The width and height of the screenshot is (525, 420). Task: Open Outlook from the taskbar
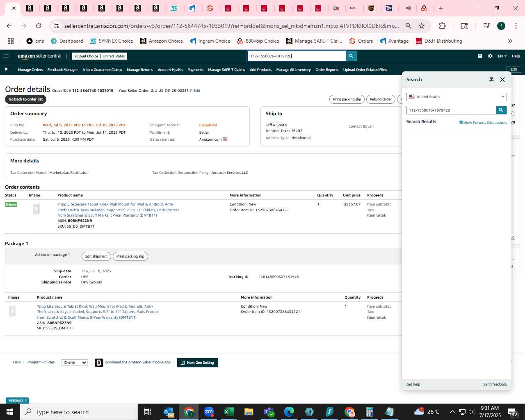coord(169,412)
